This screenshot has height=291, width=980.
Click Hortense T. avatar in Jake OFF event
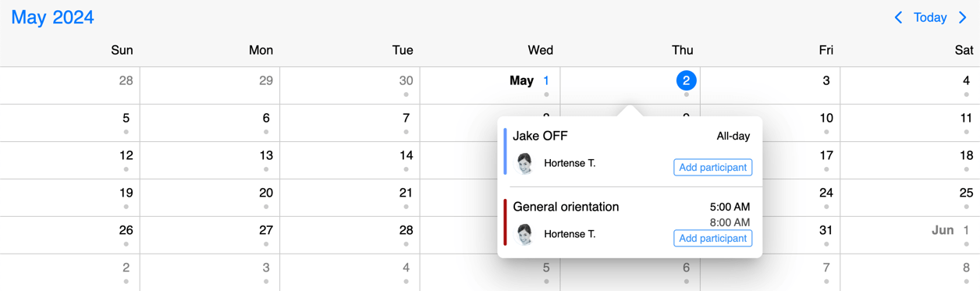[x=525, y=164]
